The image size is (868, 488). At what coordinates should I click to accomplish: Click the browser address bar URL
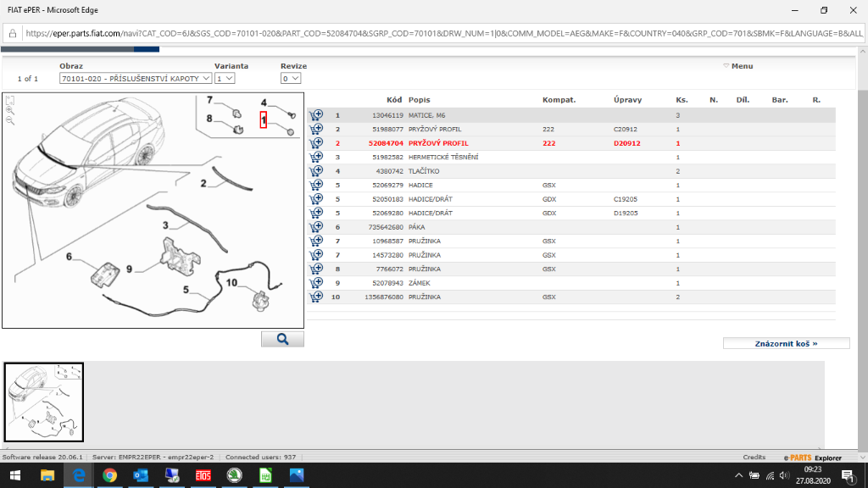tap(441, 34)
